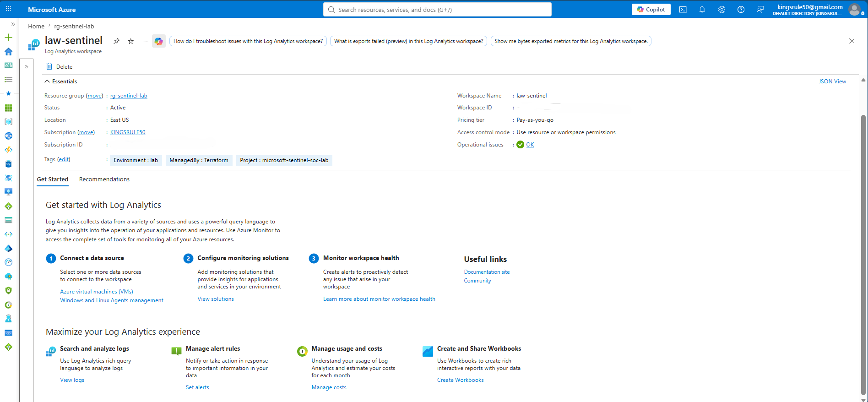Click OK operational issues link

tap(530, 145)
